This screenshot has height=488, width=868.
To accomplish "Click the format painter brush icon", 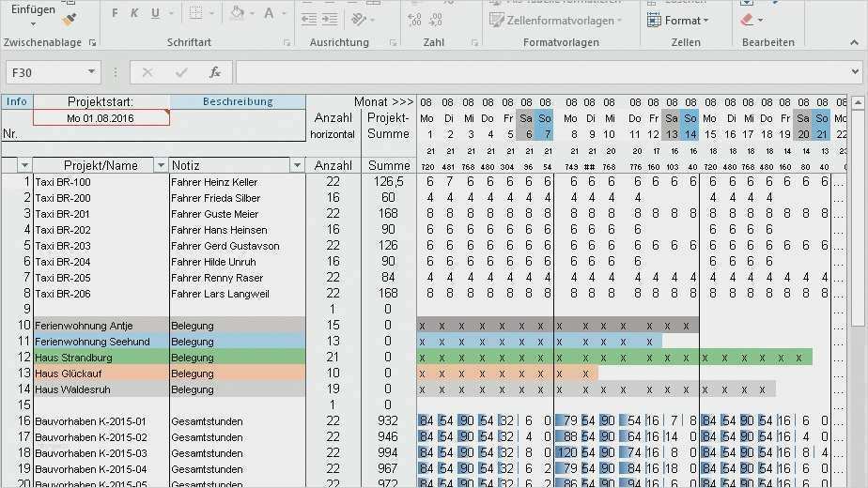I will click(x=70, y=20).
